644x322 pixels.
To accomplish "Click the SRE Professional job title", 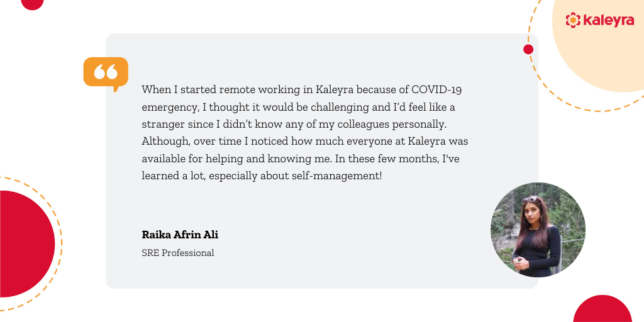I will pyautogui.click(x=178, y=253).
